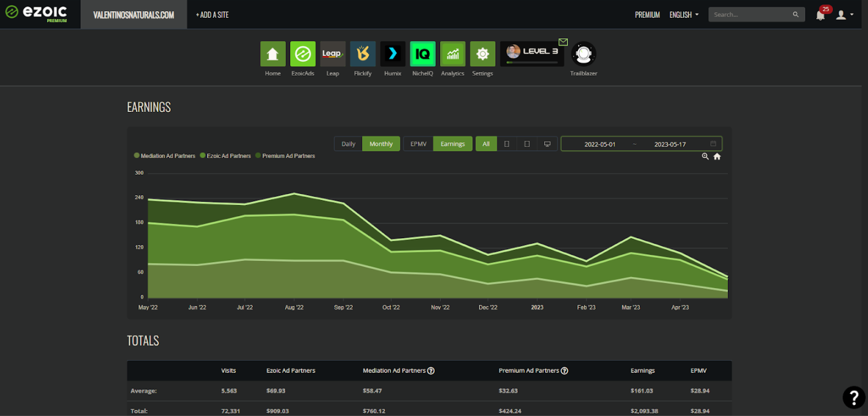Click the Ezoic Ad Partners column header
The height and width of the screenshot is (416, 868).
[x=291, y=371]
